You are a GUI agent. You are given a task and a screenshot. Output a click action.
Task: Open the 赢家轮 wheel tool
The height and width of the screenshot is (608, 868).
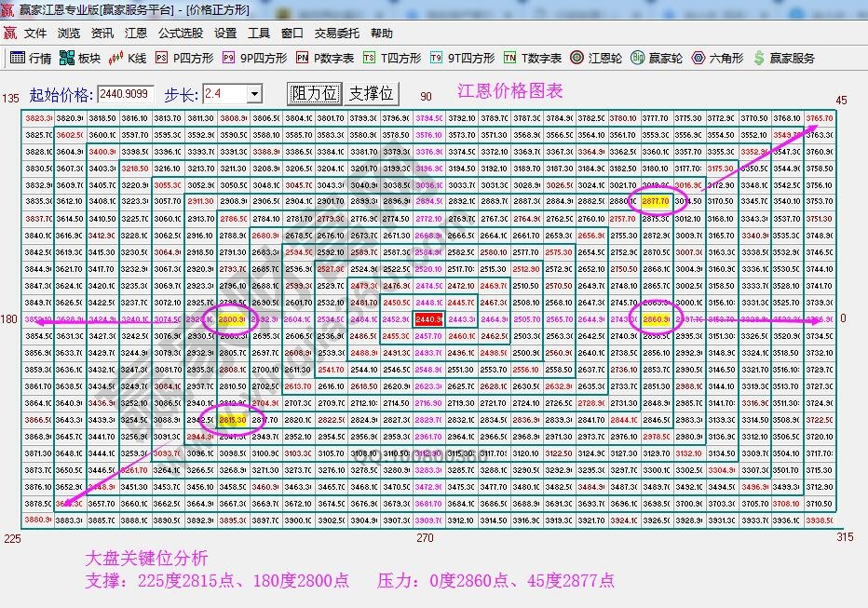[x=657, y=58]
